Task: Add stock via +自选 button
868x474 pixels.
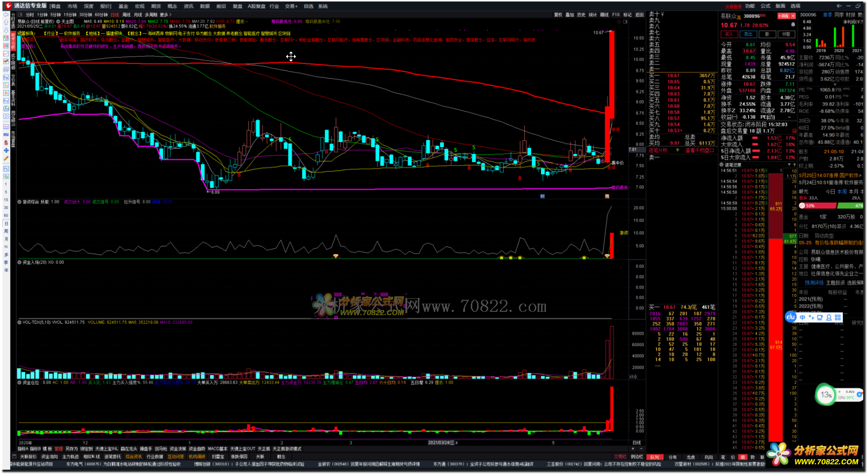Action: [x=784, y=16]
